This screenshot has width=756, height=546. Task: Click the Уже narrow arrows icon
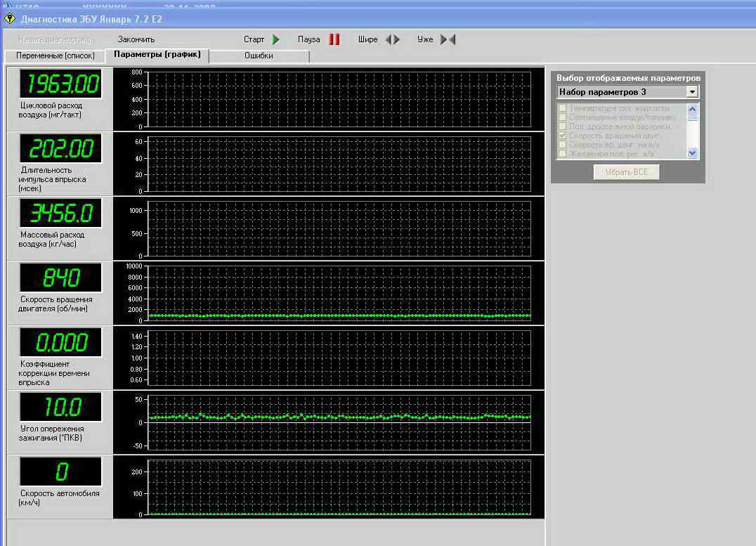pos(448,39)
